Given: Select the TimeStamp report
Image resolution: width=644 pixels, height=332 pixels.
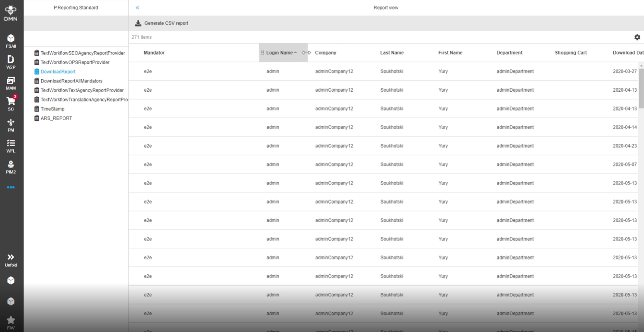Looking at the screenshot, I should click(52, 109).
